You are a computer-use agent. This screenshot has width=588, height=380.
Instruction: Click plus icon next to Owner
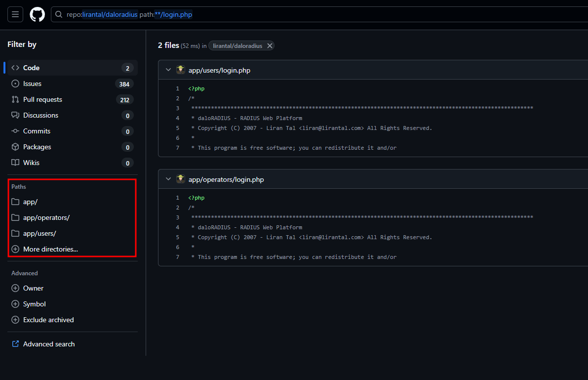point(15,288)
